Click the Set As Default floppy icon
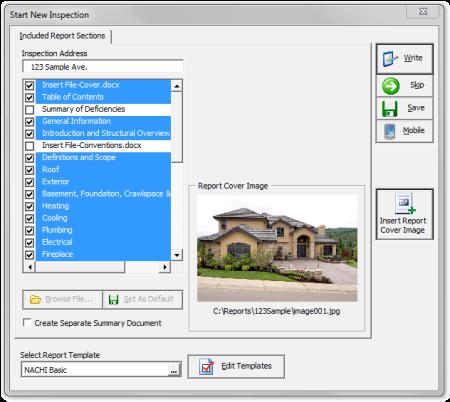Screen dimensions: 450x402 (x=114, y=299)
